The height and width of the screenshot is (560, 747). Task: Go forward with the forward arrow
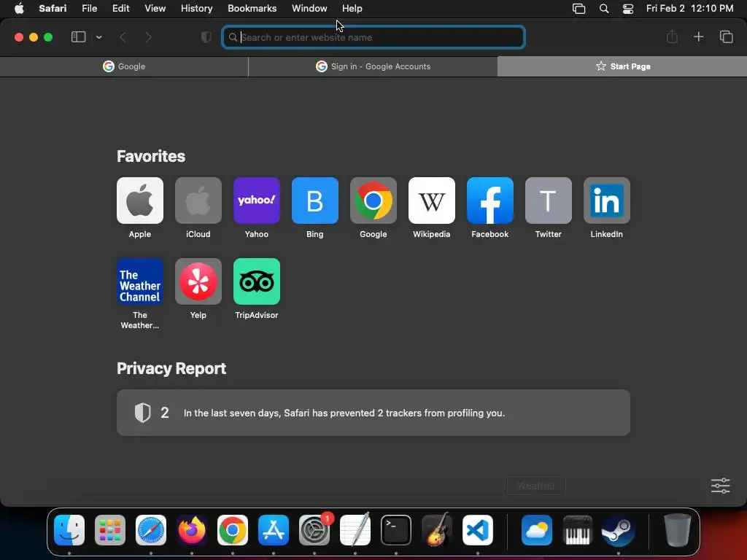pos(148,37)
